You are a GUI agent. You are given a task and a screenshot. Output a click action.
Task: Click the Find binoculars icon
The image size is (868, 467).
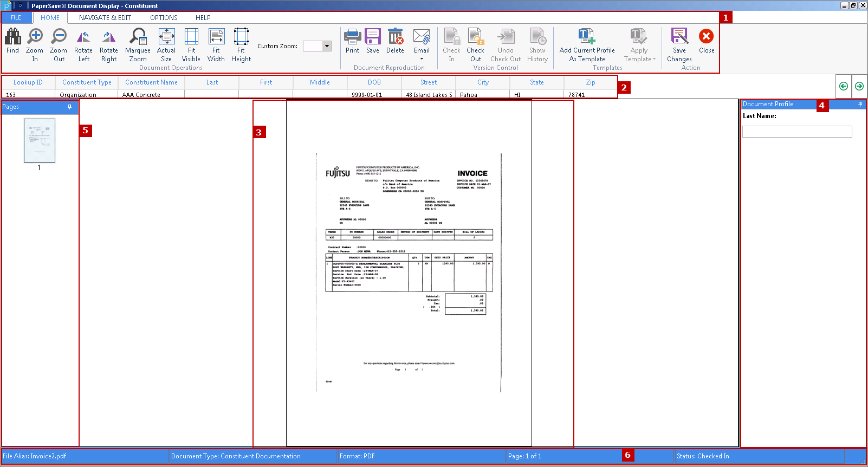13,36
